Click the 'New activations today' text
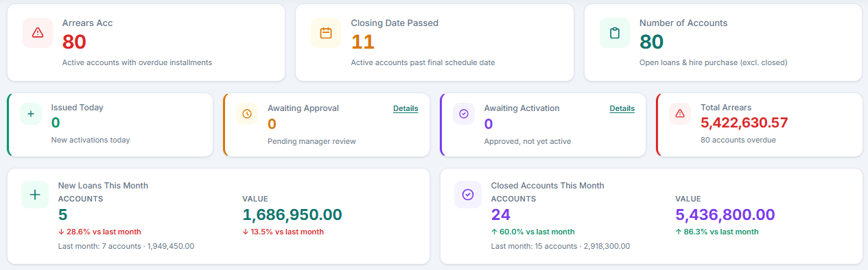 click(91, 140)
